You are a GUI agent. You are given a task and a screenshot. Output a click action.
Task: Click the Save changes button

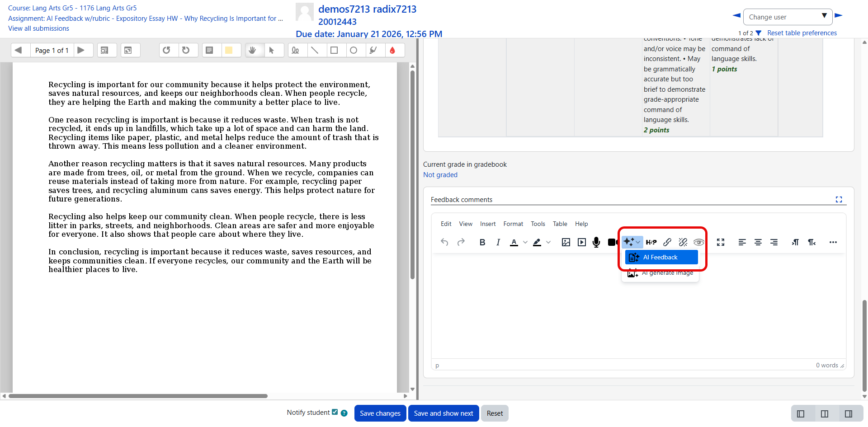pos(380,413)
